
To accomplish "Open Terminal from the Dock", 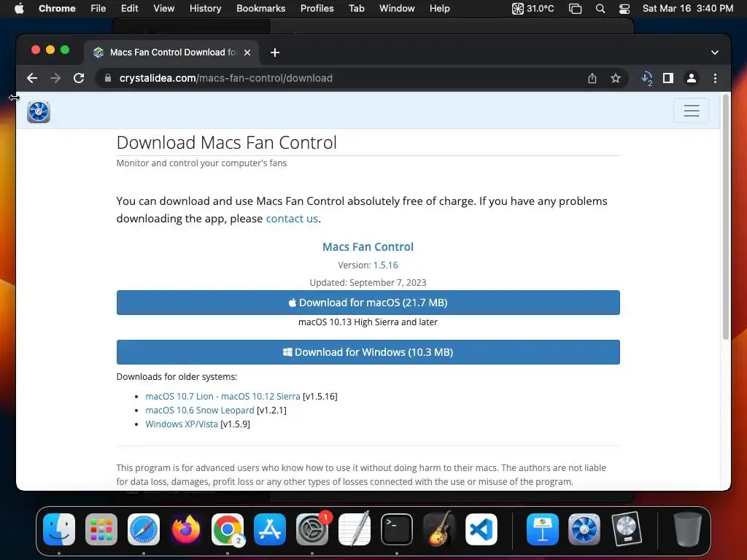I will 396,529.
